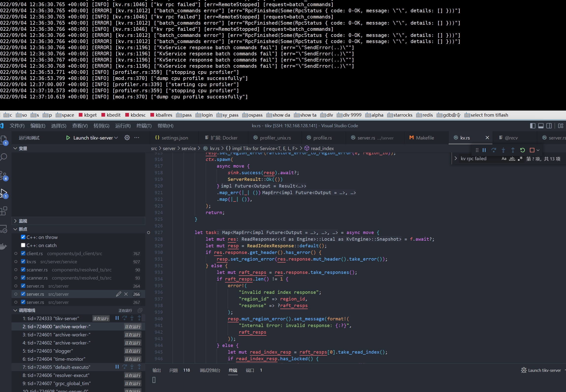Check the C++: on catch breakpoint
This screenshot has width=566, height=392.
23,245
